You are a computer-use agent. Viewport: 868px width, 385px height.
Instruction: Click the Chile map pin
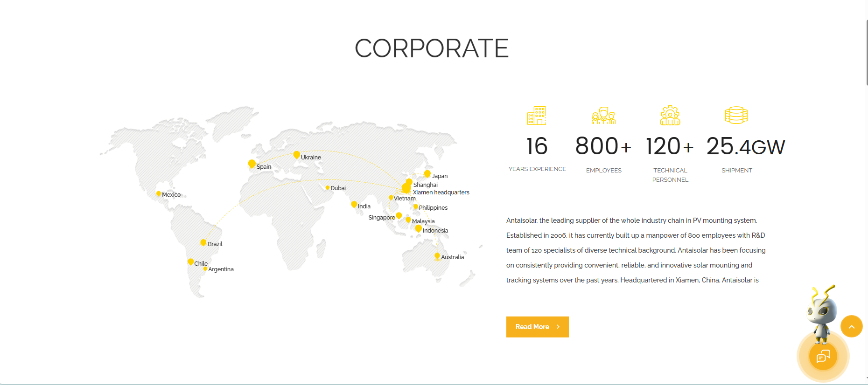(190, 261)
